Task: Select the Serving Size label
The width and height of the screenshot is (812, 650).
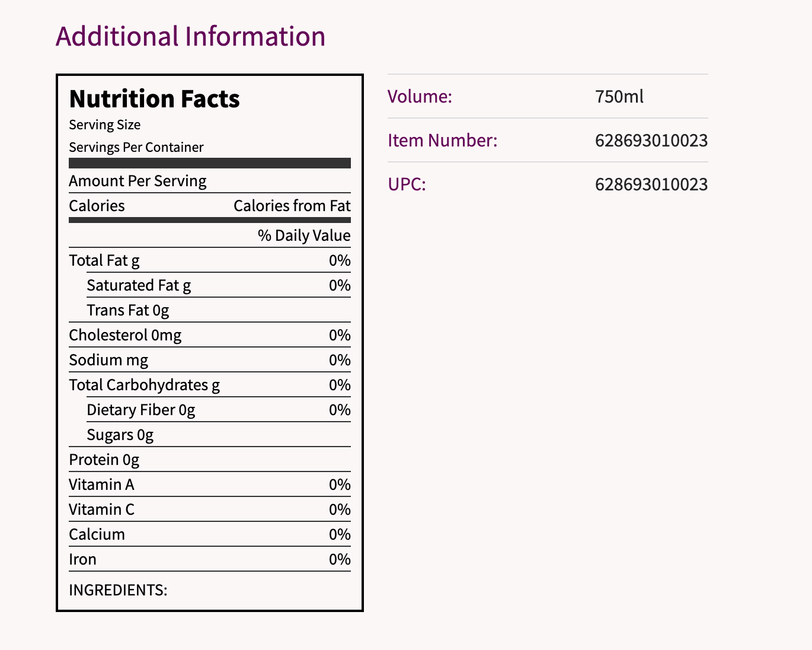Action: tap(105, 125)
